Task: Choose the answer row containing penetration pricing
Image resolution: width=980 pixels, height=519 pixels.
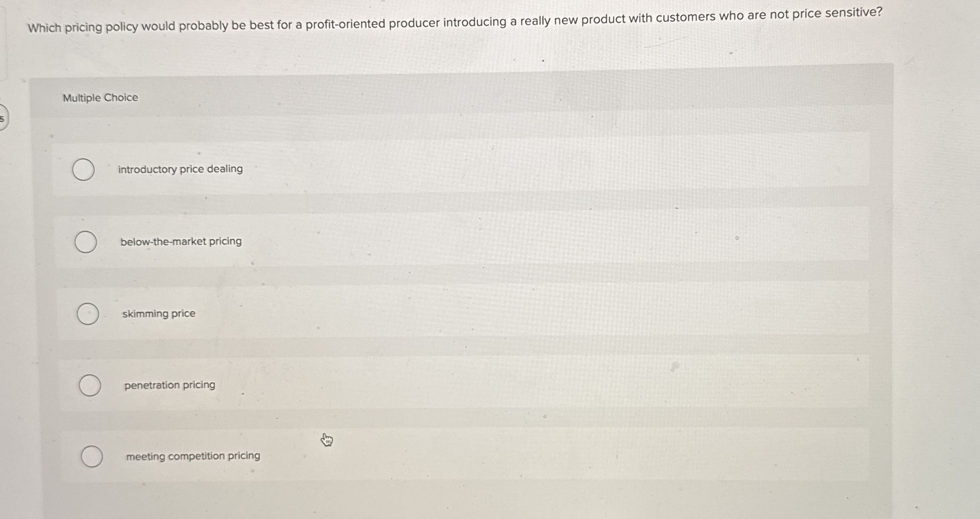Action: 450,385
